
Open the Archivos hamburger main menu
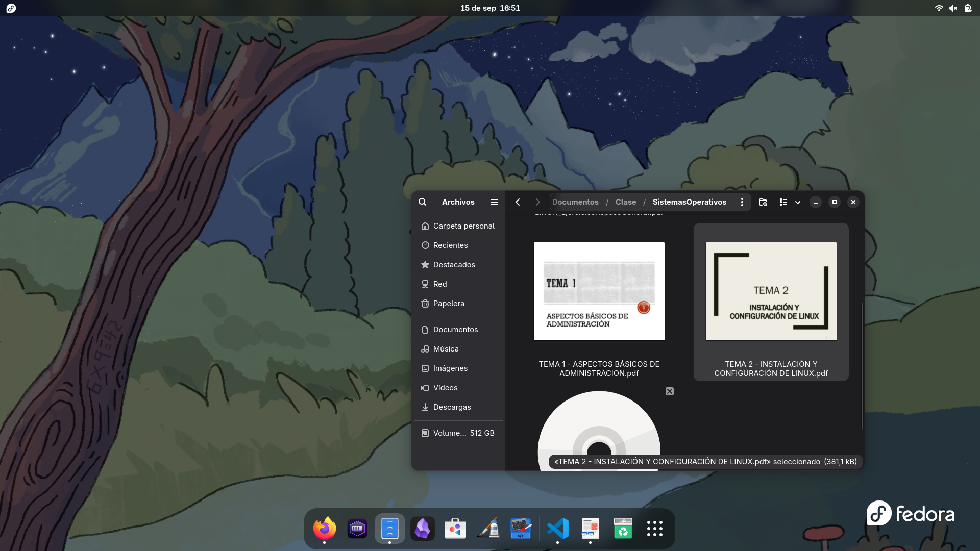point(494,202)
